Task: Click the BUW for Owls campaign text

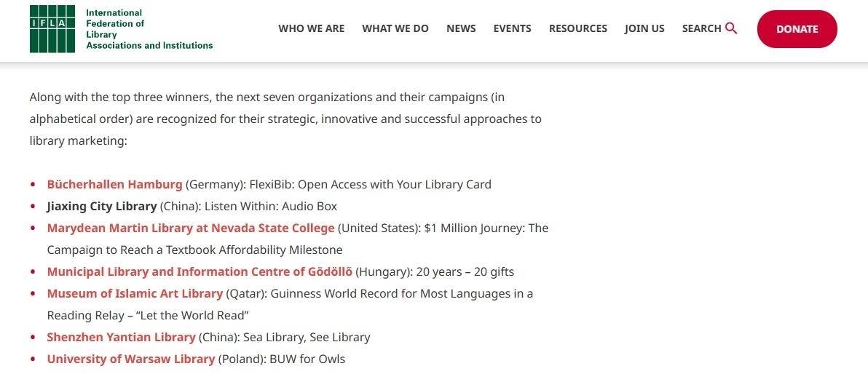Action: pos(307,359)
